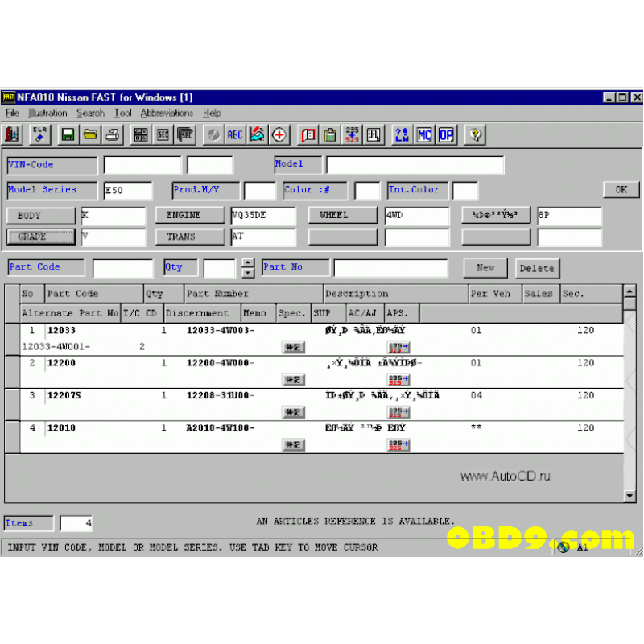Viewport: 644px width, 644px height.
Task: Click the blue ABC toolbar icon
Action: pyautogui.click(x=235, y=134)
